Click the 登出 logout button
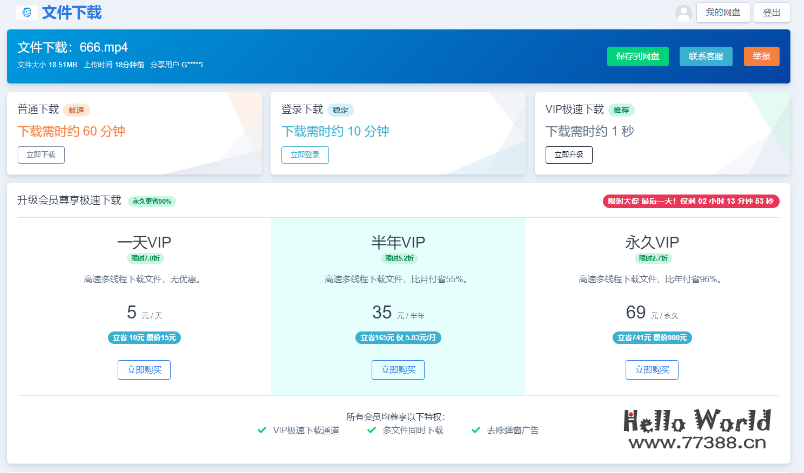Screen dimensions: 804x473 click(772, 12)
